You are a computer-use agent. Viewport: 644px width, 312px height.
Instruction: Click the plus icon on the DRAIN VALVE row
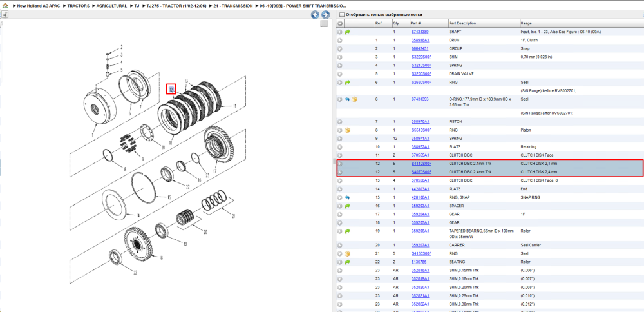click(x=340, y=74)
